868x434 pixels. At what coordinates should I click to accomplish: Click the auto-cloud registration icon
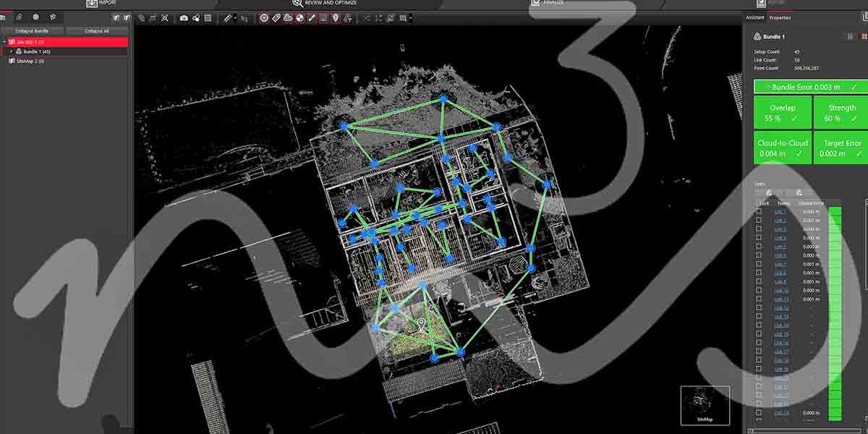coord(300,19)
